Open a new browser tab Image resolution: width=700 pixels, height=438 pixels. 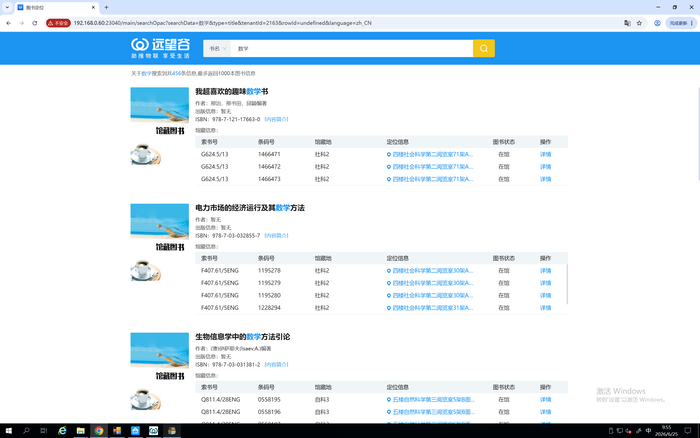106,7
